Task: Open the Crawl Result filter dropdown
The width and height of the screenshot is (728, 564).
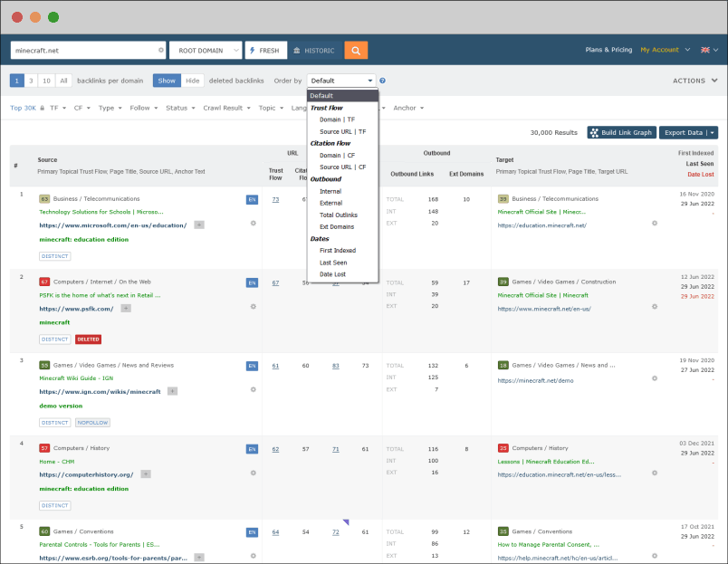Action: 226,108
